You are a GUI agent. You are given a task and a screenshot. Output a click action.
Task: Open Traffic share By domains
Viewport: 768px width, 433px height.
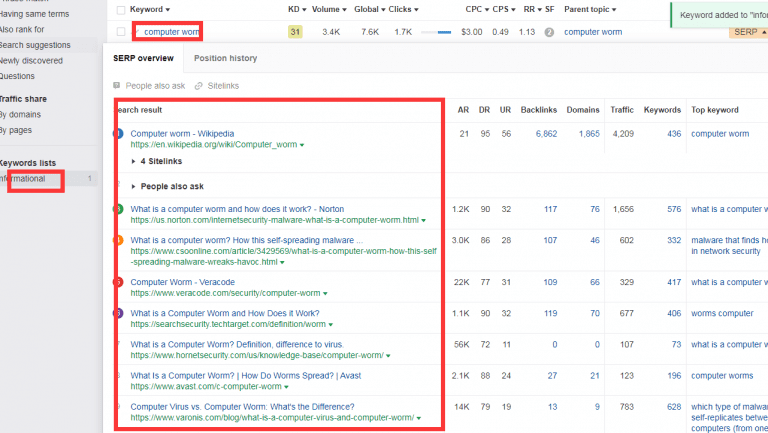[20, 115]
